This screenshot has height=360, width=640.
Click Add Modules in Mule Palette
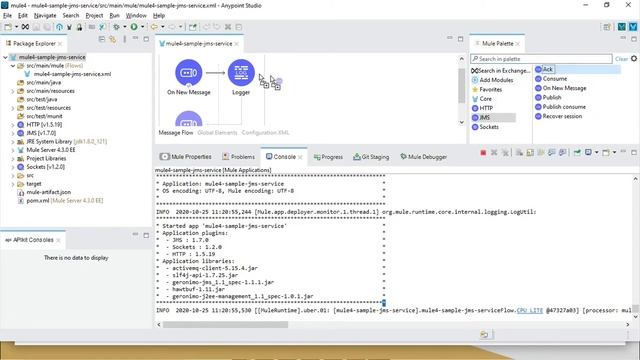[493, 80]
